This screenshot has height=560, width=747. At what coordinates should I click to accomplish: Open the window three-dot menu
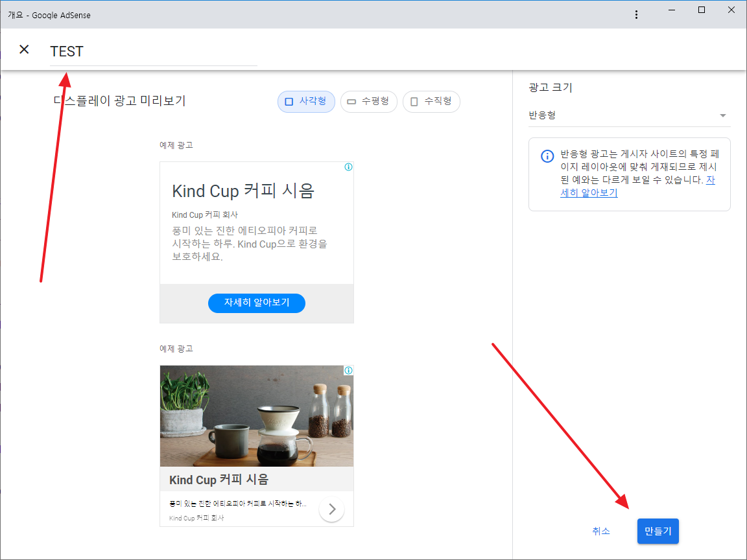tap(636, 15)
